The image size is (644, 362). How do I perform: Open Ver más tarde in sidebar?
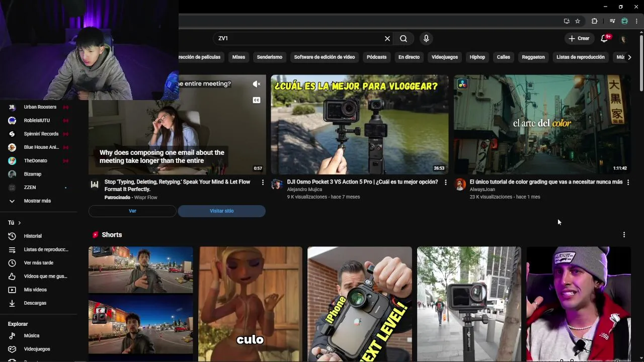tap(38, 263)
